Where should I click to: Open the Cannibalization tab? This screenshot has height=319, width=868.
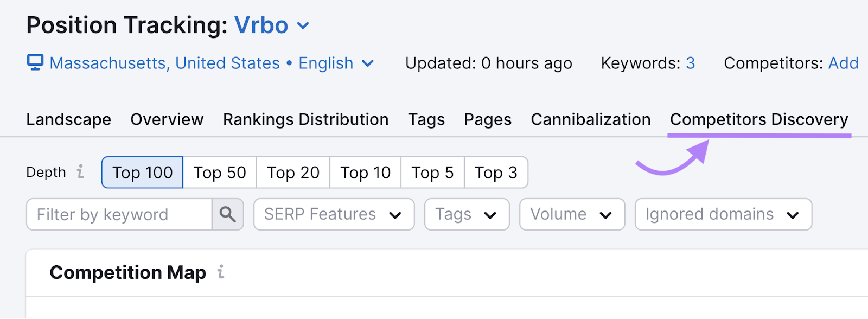[x=591, y=119]
